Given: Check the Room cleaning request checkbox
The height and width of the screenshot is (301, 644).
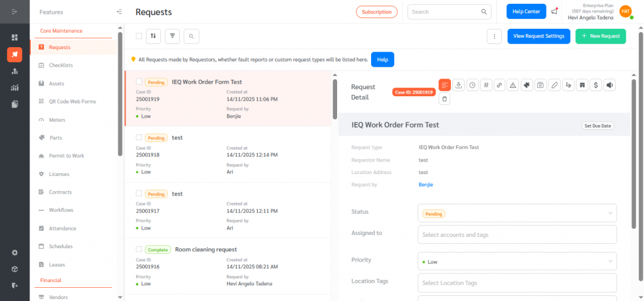Looking at the screenshot, I should point(139,249).
